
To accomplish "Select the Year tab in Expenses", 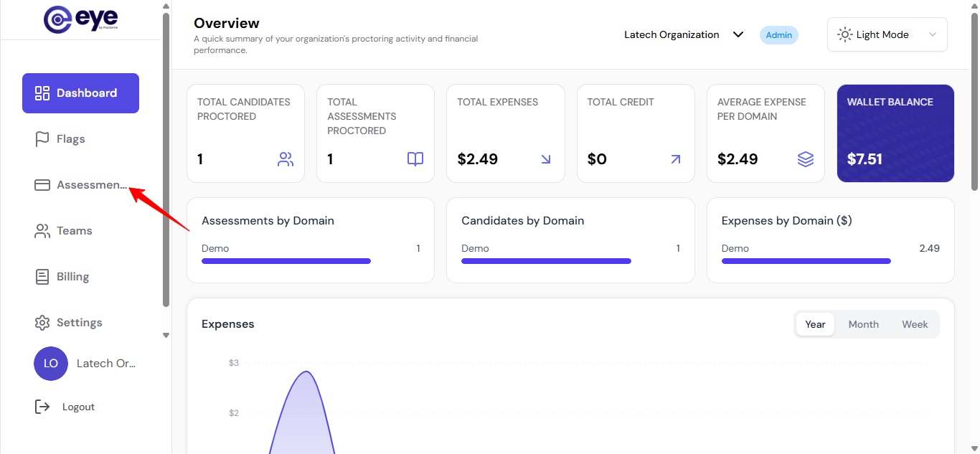I will [x=815, y=324].
